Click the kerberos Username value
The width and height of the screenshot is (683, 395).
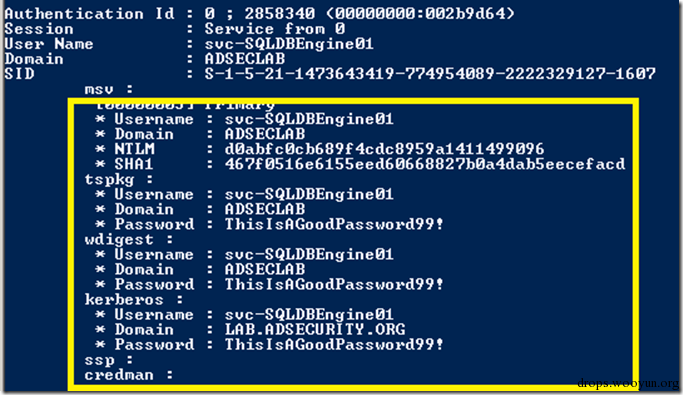coord(309,314)
